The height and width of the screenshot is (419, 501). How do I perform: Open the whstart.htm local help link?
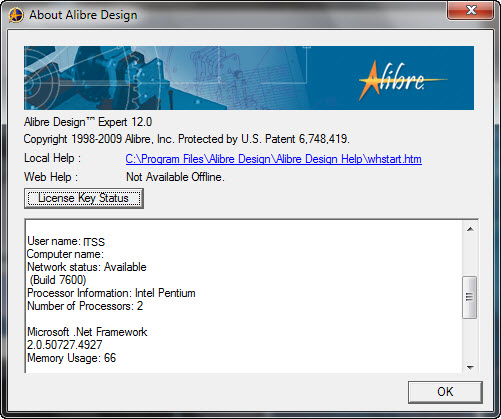(x=273, y=159)
